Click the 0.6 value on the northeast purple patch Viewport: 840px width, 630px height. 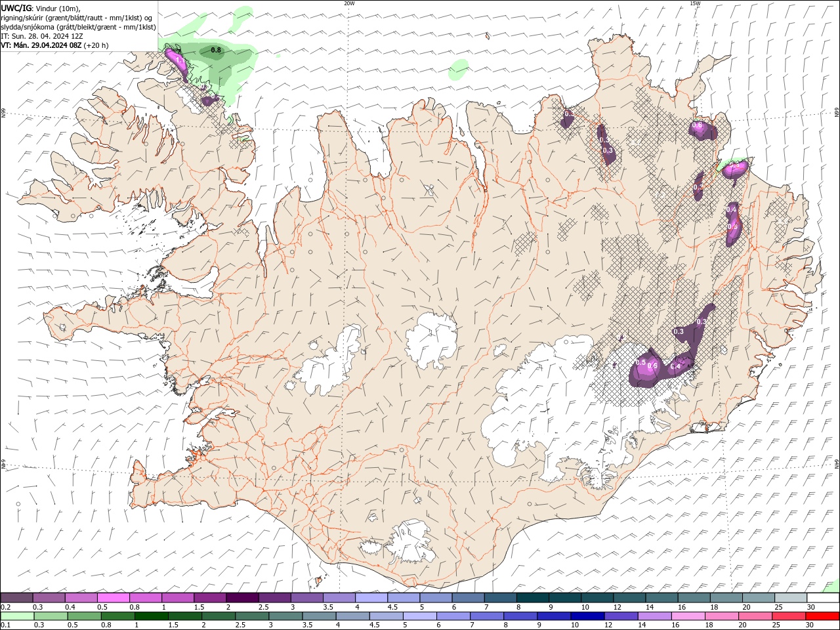click(x=698, y=125)
